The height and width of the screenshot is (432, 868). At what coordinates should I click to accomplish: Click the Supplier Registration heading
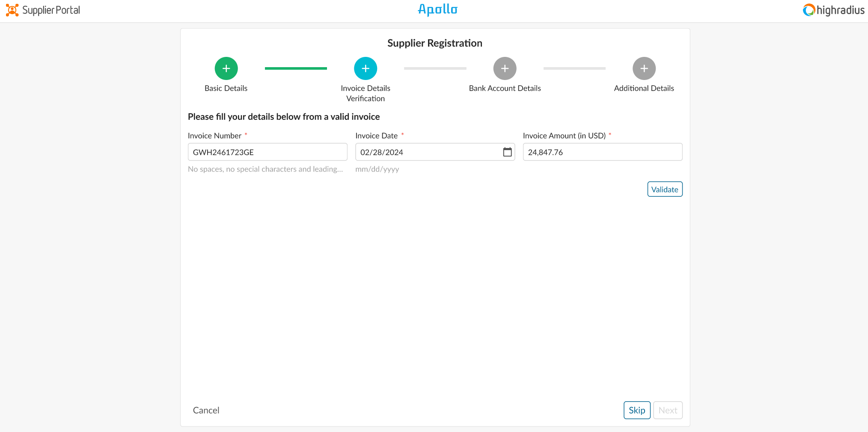tap(435, 43)
